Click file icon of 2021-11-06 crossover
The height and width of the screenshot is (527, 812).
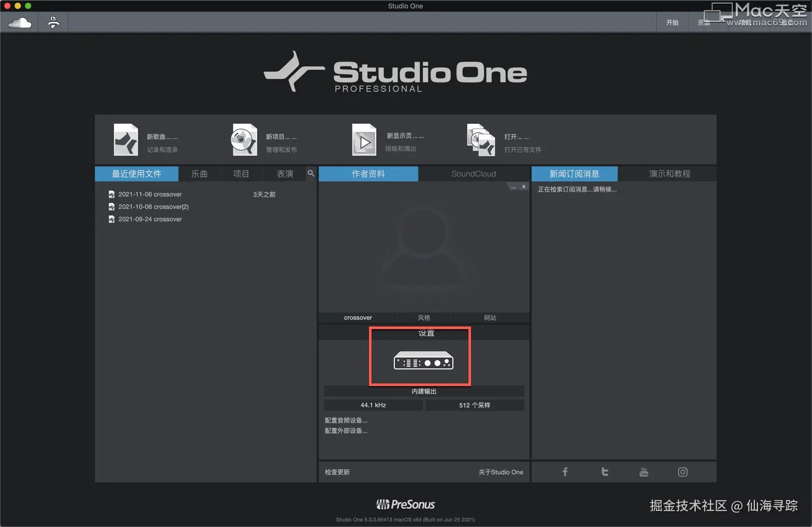(111, 194)
